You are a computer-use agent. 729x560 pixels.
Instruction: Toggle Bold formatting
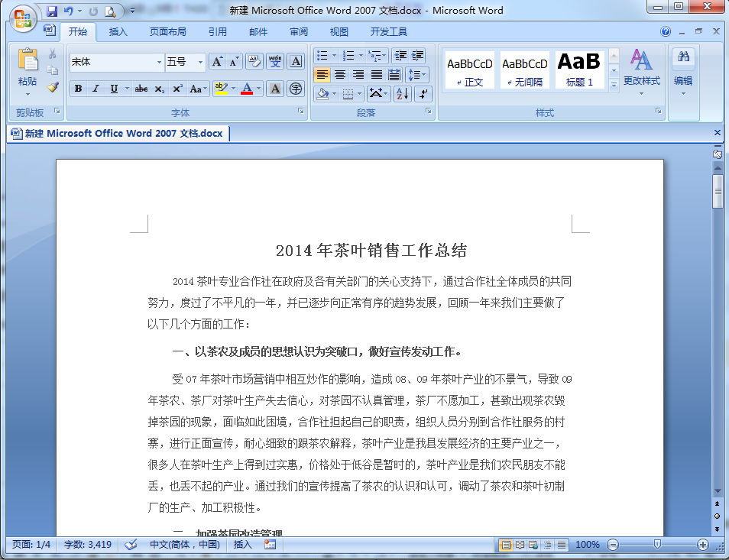(78, 89)
